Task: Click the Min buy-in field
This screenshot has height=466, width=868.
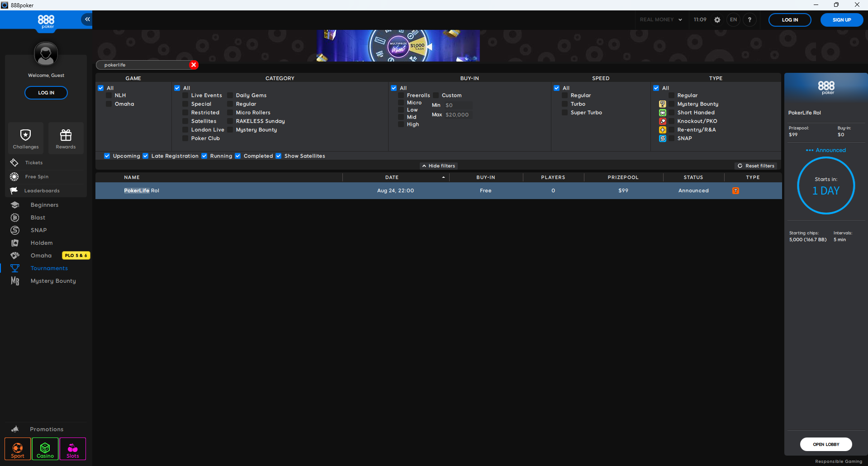Action: tap(458, 105)
